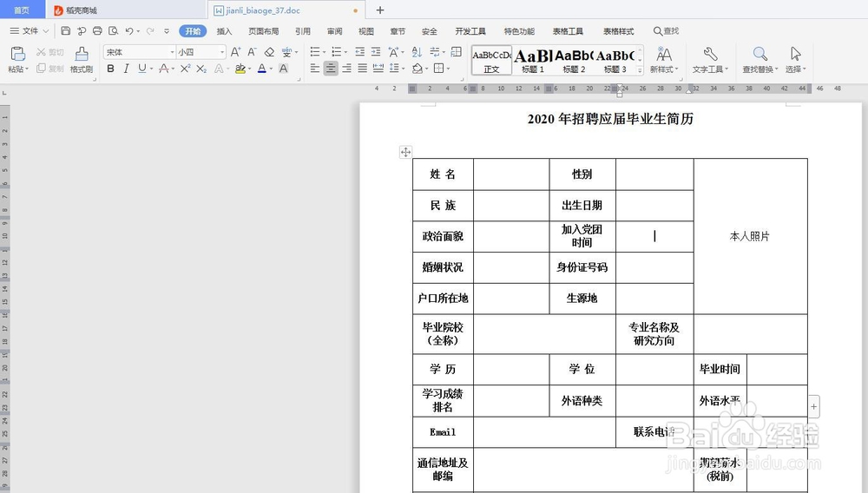Viewport: 868px width, 493px height.
Task: Click the underline U icon
Action: click(142, 69)
